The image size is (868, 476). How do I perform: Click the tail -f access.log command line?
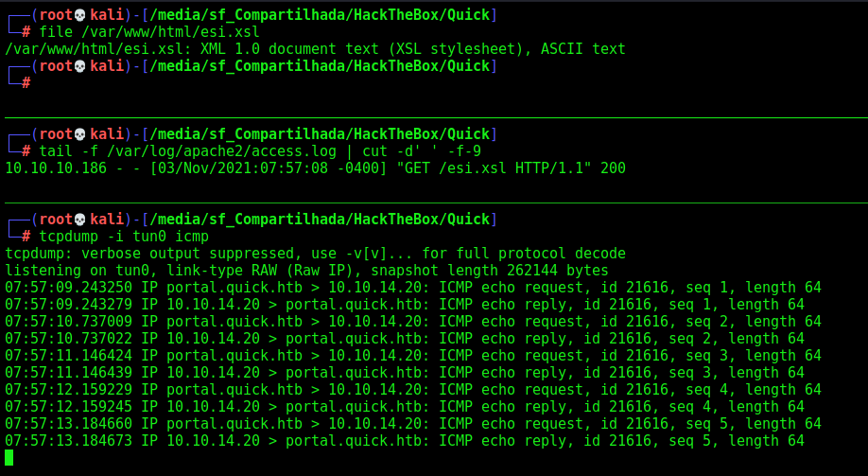pos(260,151)
